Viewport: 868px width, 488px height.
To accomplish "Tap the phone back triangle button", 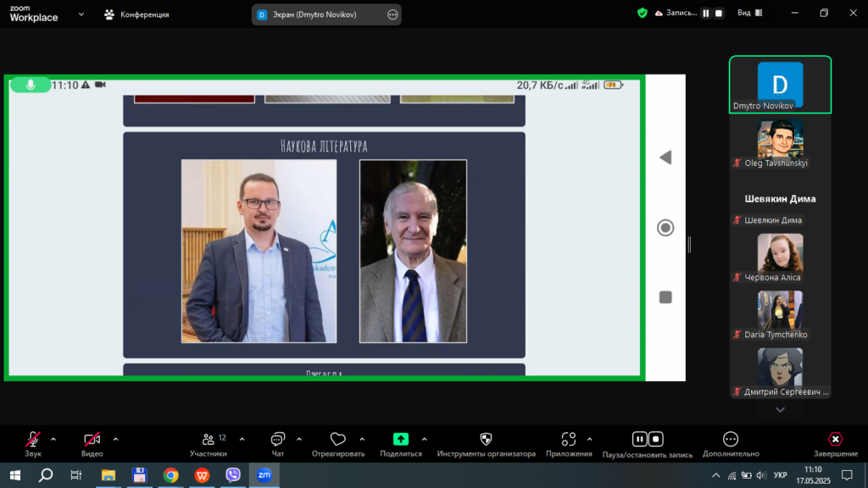I will pos(665,158).
